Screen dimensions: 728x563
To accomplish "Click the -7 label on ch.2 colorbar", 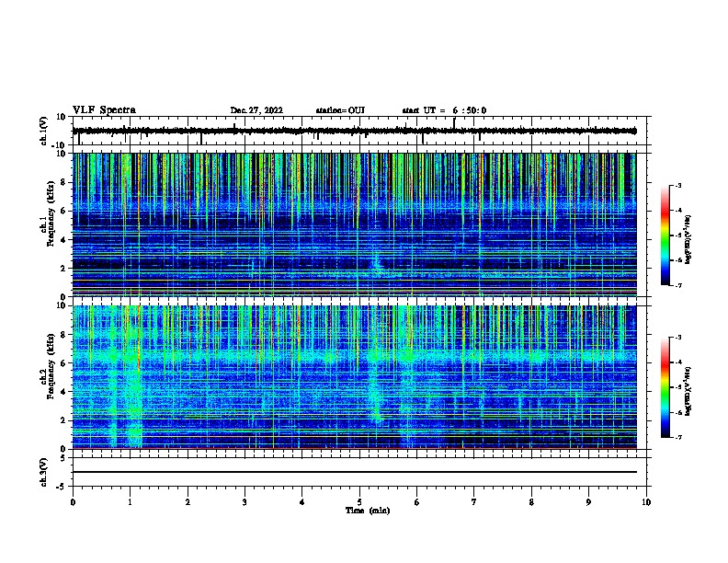I will 677,437.
